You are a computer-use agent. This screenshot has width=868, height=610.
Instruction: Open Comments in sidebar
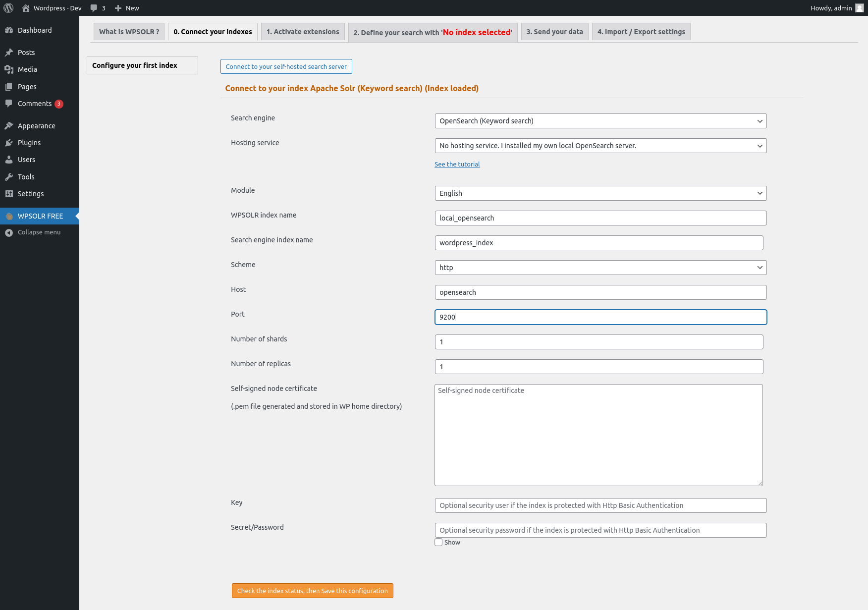point(40,104)
